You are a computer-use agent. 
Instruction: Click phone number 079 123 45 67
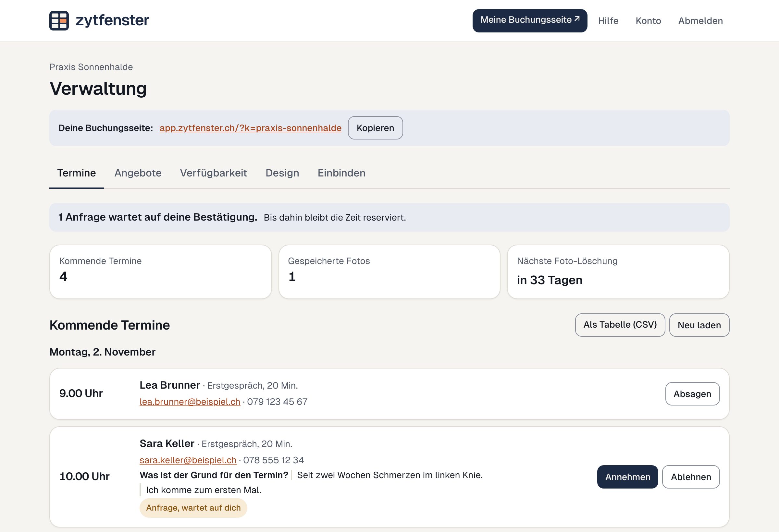click(277, 402)
